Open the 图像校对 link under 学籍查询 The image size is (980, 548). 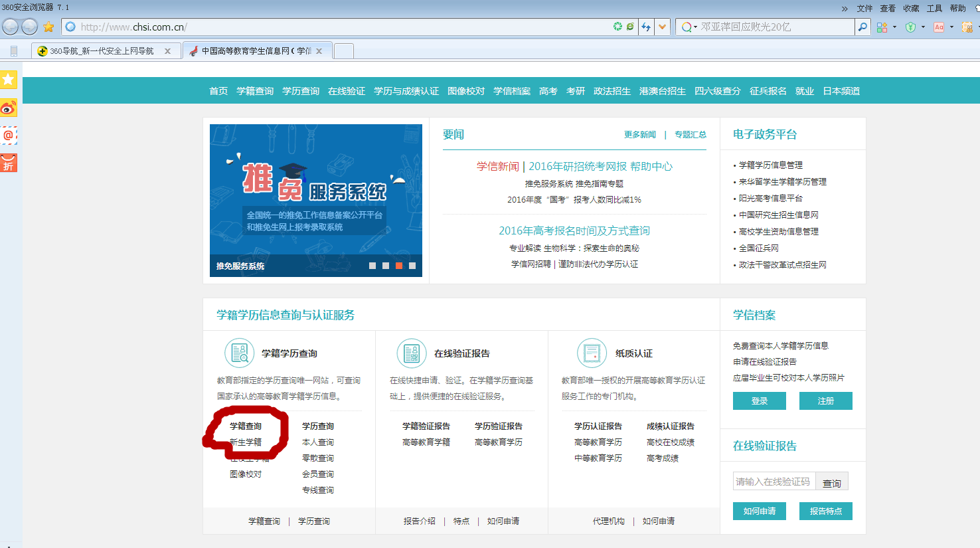[246, 474]
